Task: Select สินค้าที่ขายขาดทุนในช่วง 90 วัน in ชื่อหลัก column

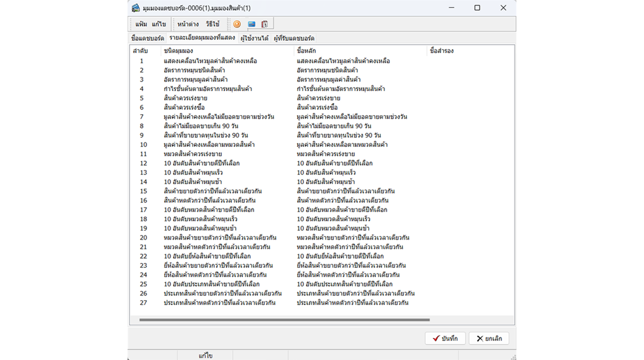Action: tap(339, 135)
